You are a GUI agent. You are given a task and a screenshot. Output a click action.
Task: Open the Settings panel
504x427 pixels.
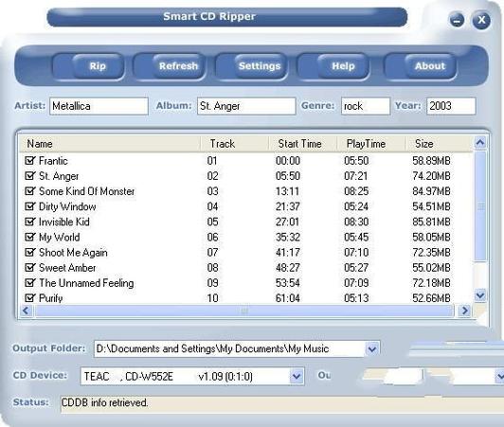point(260,66)
